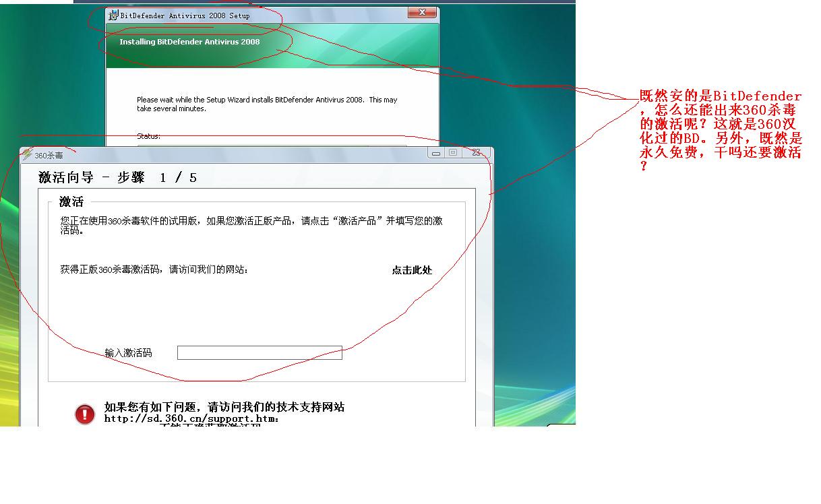Click the 输入激活码 label text
The width and height of the screenshot is (821, 504).
point(129,353)
